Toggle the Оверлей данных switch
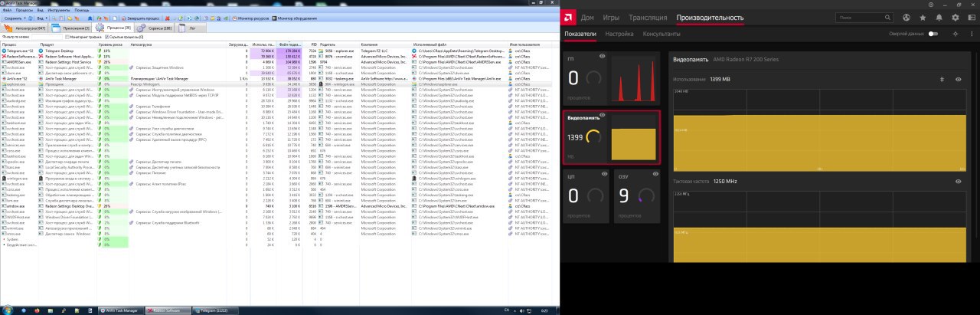This screenshot has height=315, width=980. 933,34
